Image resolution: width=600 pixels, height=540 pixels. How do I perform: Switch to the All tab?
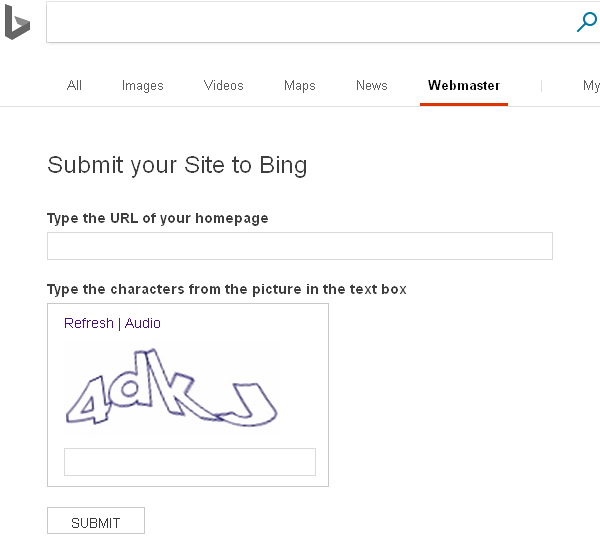(x=74, y=86)
